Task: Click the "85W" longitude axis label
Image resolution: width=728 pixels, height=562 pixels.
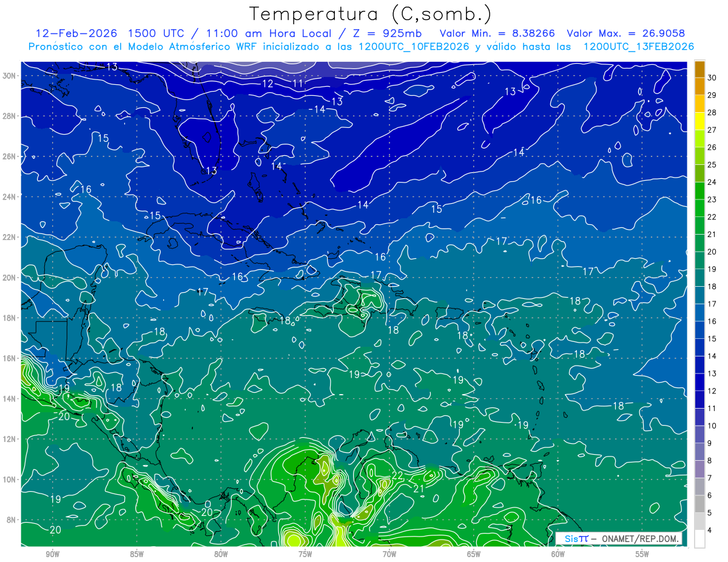Action: pos(136,554)
